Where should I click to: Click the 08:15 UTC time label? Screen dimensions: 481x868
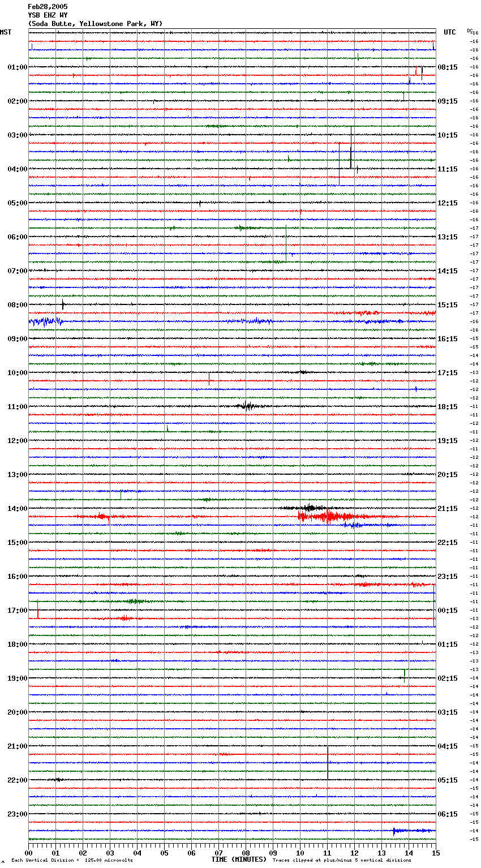click(x=448, y=67)
